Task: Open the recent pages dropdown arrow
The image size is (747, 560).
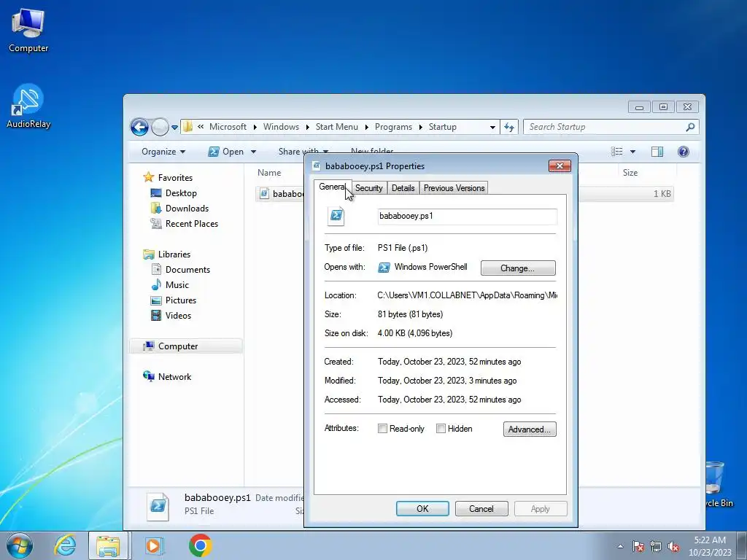Action: [x=174, y=128]
